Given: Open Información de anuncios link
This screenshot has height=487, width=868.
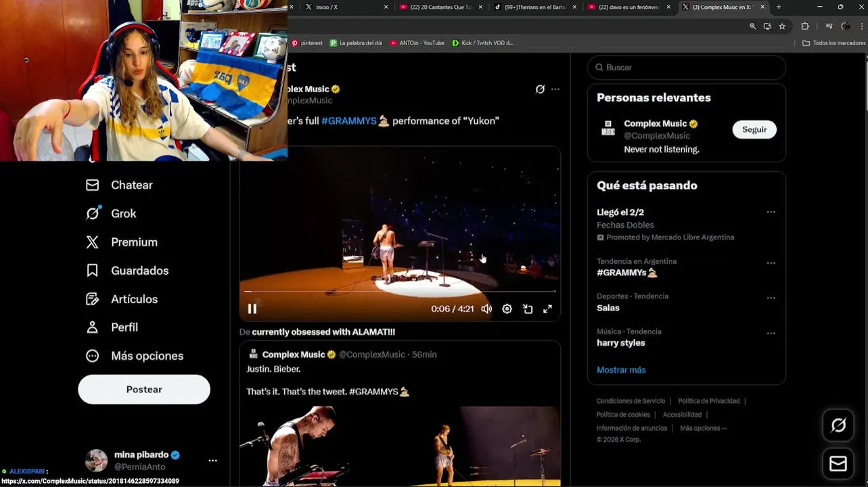Looking at the screenshot, I should pos(631,428).
